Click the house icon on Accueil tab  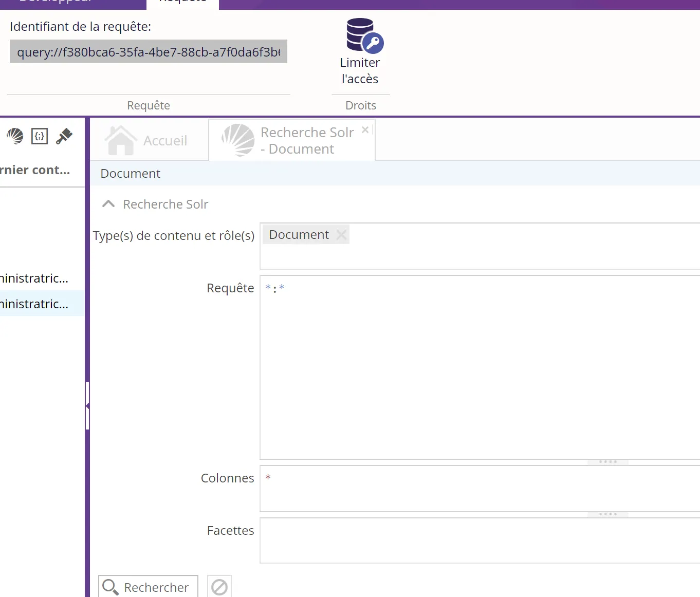click(x=120, y=140)
